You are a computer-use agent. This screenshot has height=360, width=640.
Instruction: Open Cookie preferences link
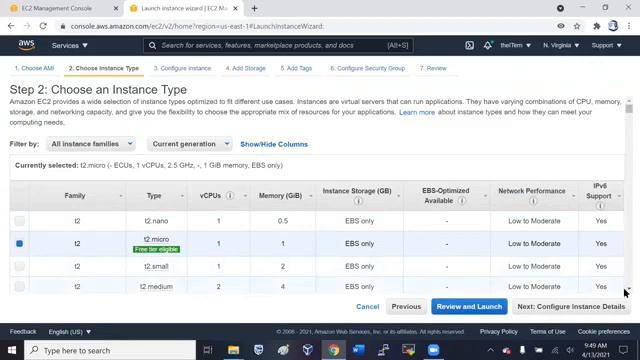tap(603, 332)
